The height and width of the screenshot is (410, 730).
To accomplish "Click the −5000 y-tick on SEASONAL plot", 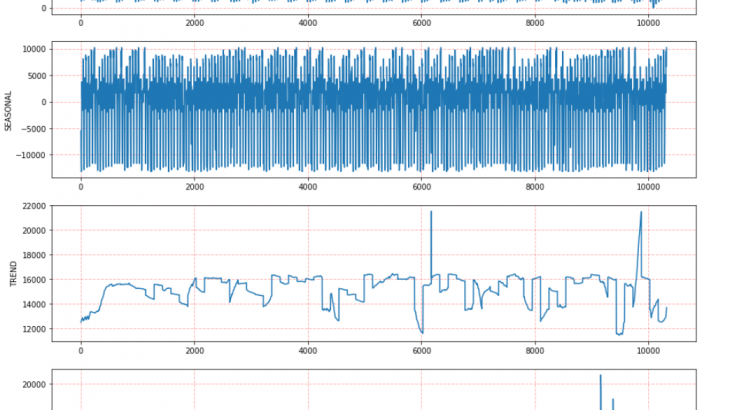I will 33,129.
